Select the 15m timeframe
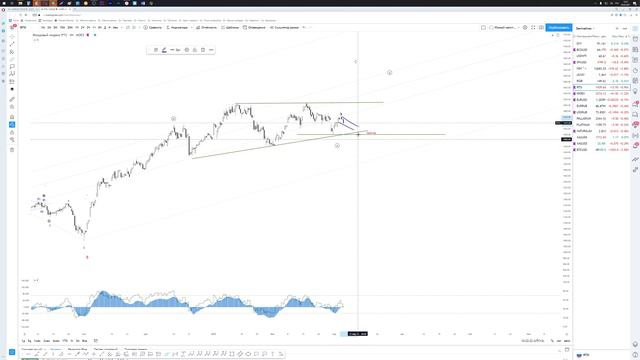 click(62, 27)
